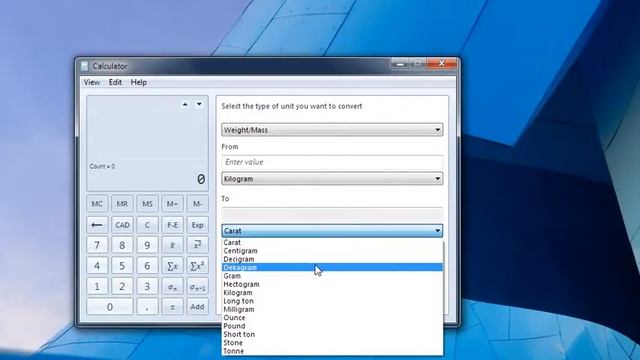Click the digit 5 key
This screenshot has width=640, height=360.
[122, 266]
